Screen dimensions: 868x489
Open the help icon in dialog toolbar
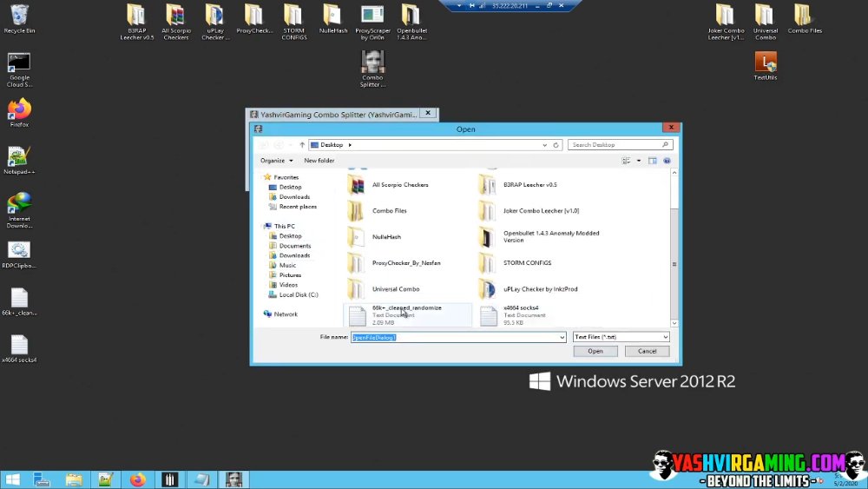pos(667,161)
